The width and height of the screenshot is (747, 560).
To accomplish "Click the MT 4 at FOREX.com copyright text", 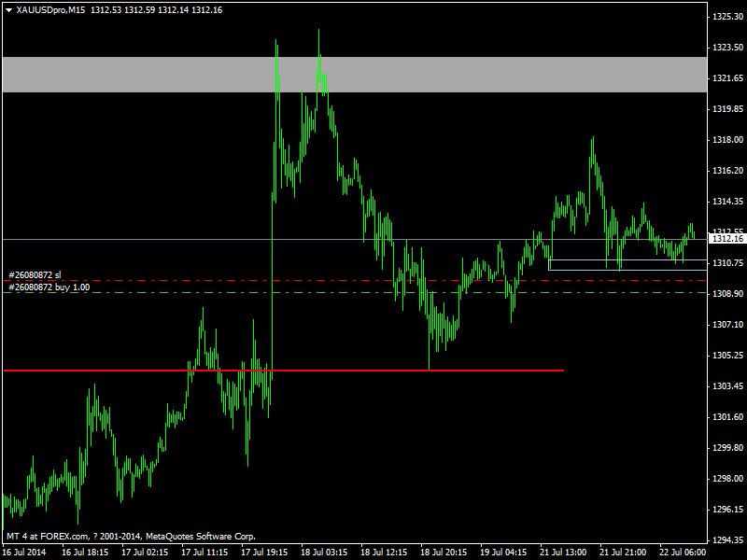I will point(131,536).
